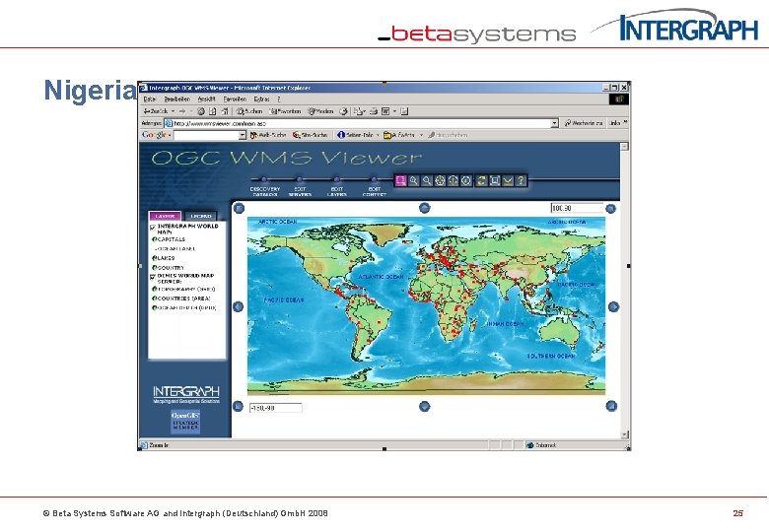Open the Ansicht menu
Viewport: 769px width, 532px height.
(x=206, y=100)
